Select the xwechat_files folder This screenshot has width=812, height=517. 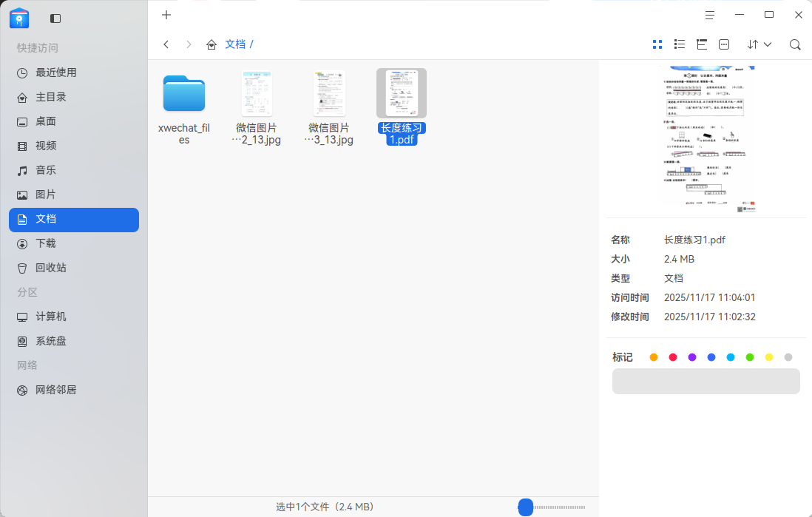[x=184, y=107]
